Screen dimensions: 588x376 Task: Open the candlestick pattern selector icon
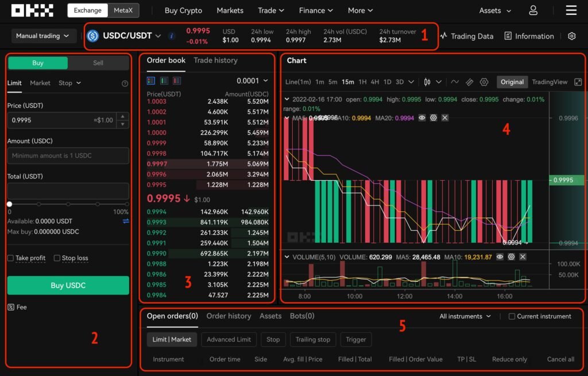click(x=428, y=82)
